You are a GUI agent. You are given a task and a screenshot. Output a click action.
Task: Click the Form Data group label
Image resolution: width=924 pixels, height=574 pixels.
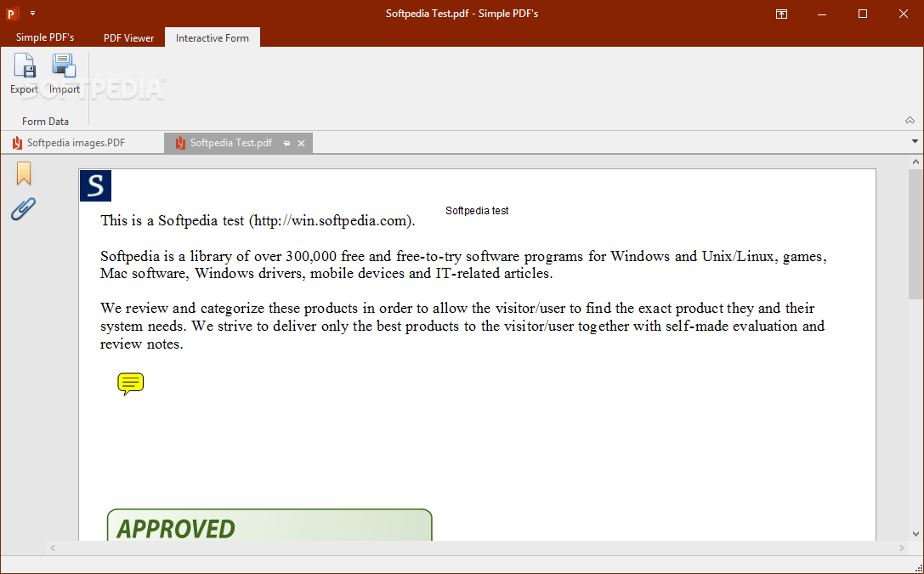45,122
